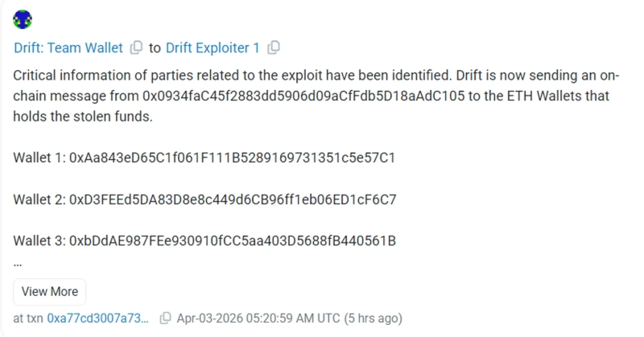Screen dimensions: 644x337
Task: Copy the Drift Exploiter 1 address
Action: [x=274, y=47]
